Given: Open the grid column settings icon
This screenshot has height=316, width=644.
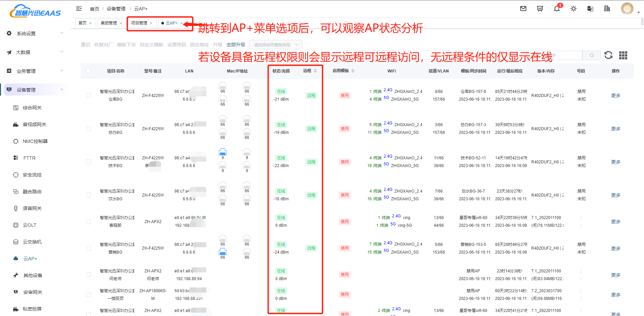Looking at the screenshot, I should click(x=623, y=55).
